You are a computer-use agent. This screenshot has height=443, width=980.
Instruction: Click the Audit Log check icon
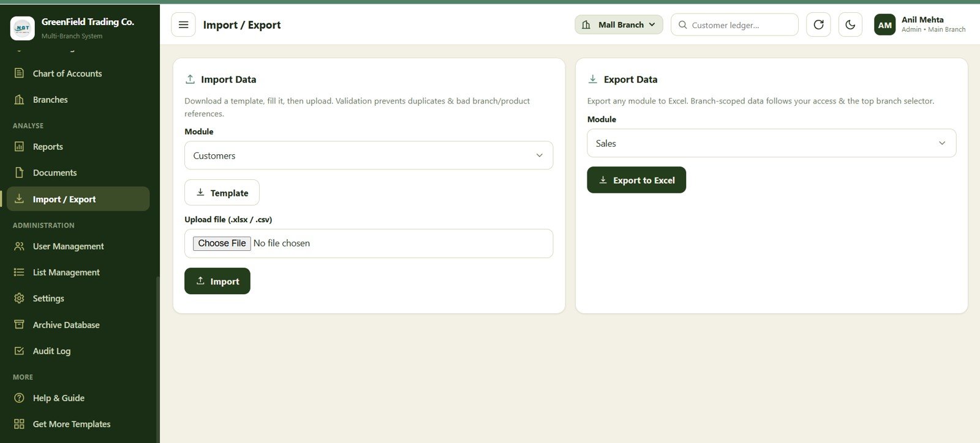(x=20, y=351)
